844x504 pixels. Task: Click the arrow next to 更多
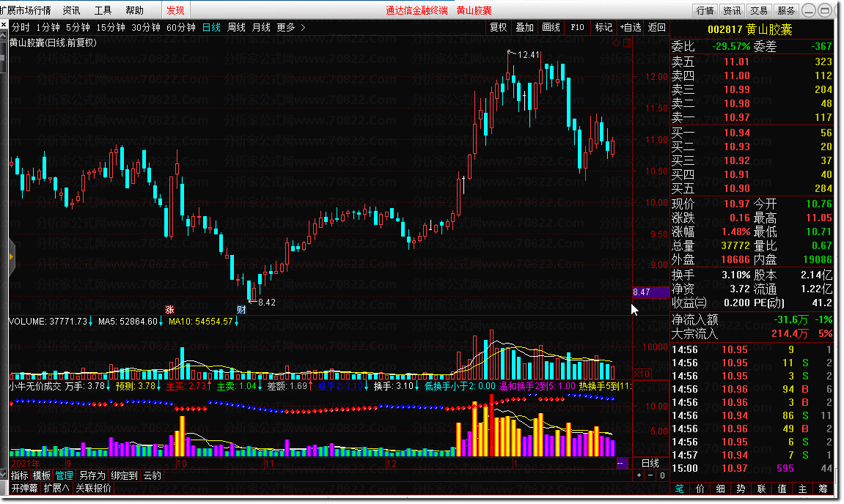click(x=303, y=27)
